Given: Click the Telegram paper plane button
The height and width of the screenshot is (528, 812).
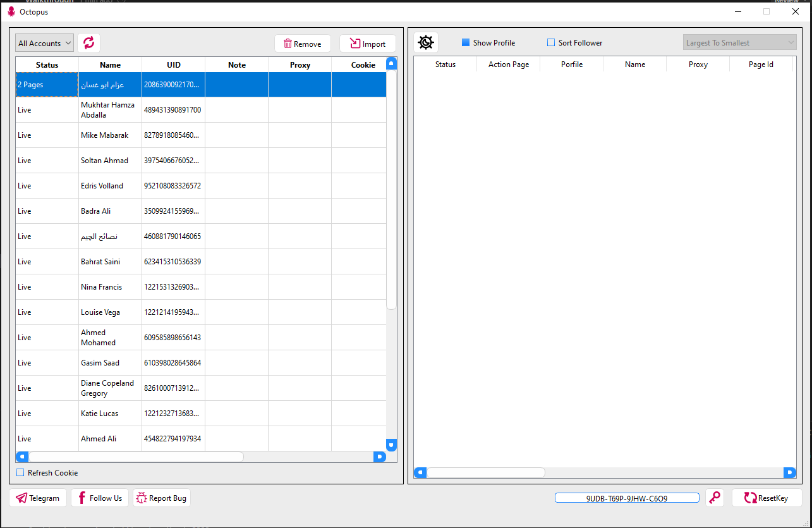Looking at the screenshot, I should pyautogui.click(x=38, y=498).
